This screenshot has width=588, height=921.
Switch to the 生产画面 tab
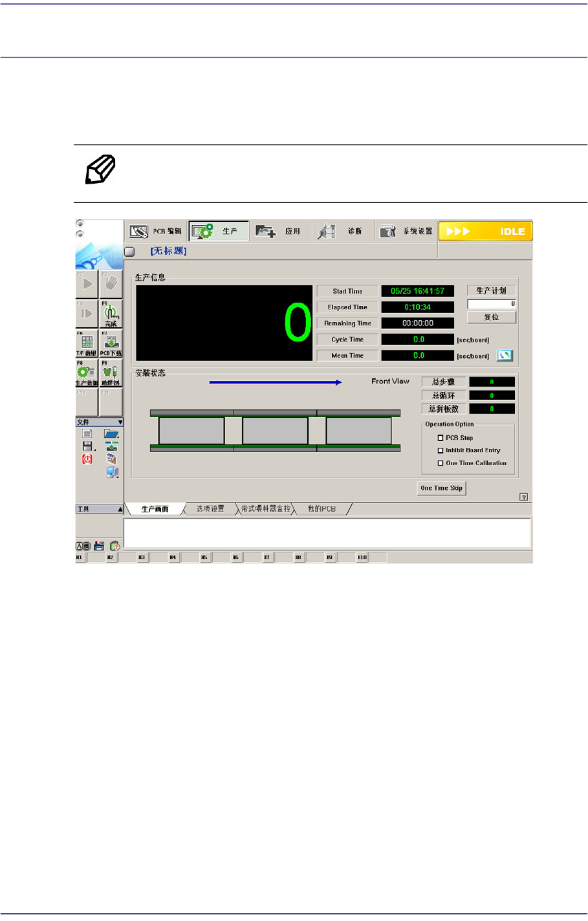(x=155, y=509)
